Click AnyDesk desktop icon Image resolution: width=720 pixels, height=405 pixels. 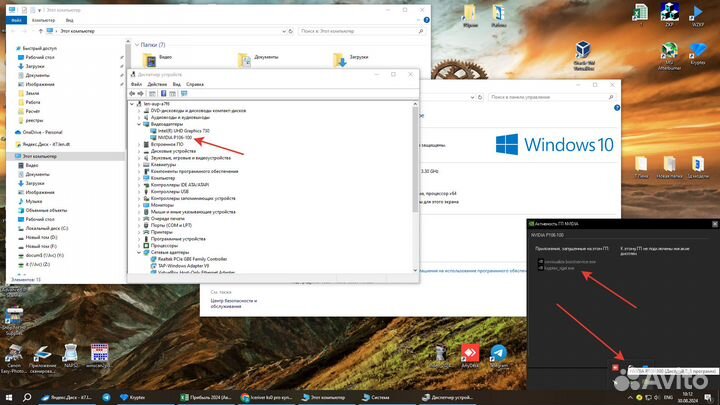click(x=470, y=356)
